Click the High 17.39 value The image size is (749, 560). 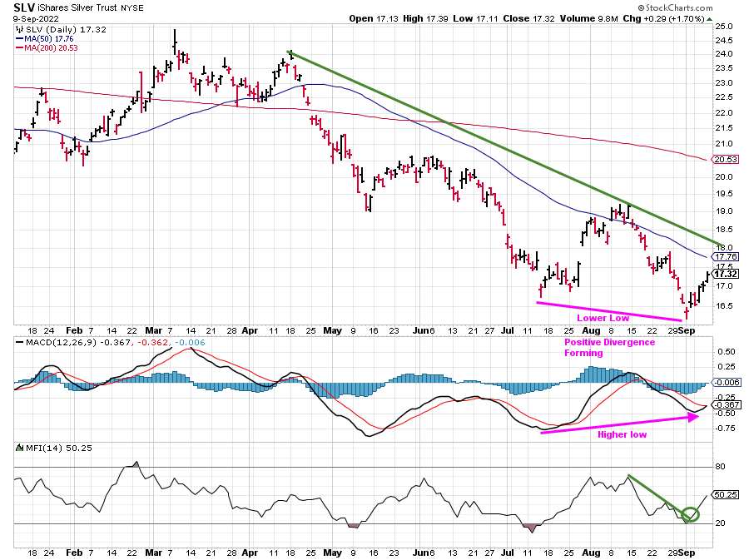click(425, 18)
